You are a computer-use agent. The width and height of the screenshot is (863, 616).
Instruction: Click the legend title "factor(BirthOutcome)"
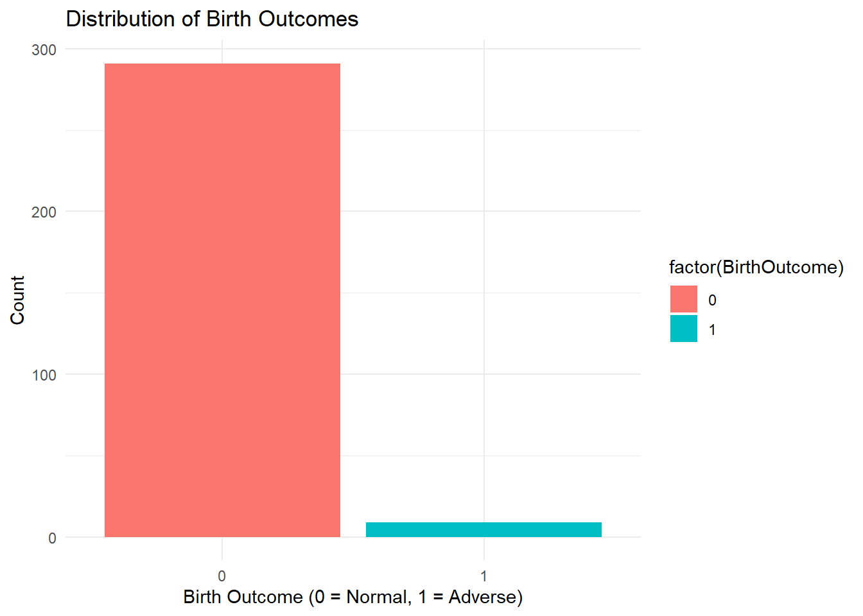coord(756,268)
